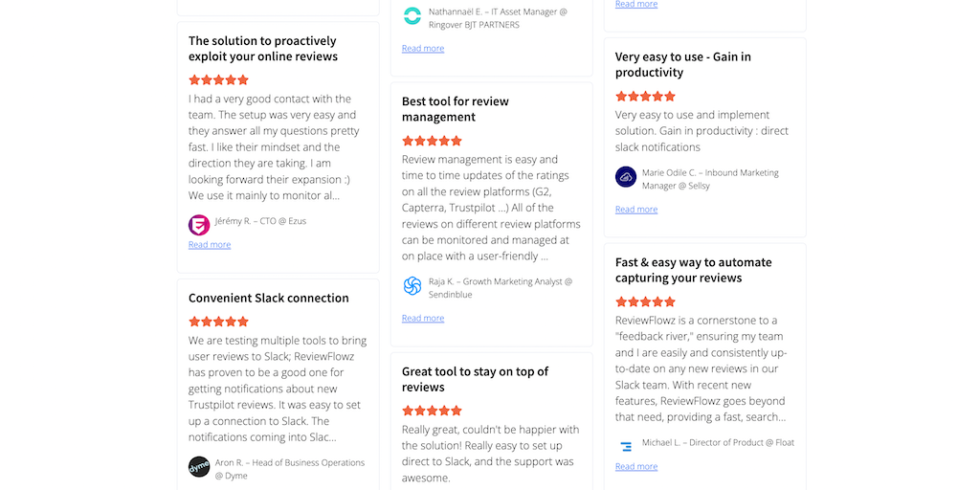Click the Ringover logo beside Nathannaël E.

pos(412,16)
